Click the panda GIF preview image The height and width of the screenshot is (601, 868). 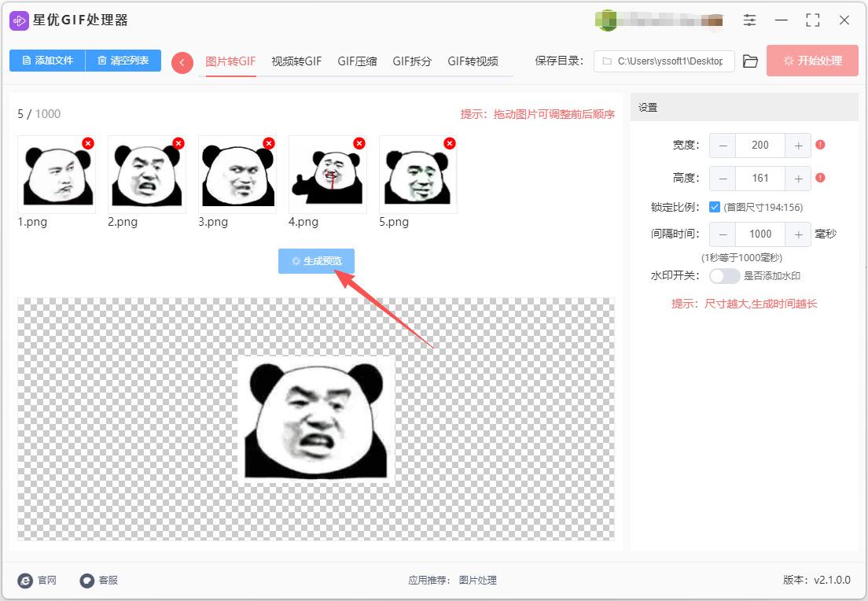316,421
